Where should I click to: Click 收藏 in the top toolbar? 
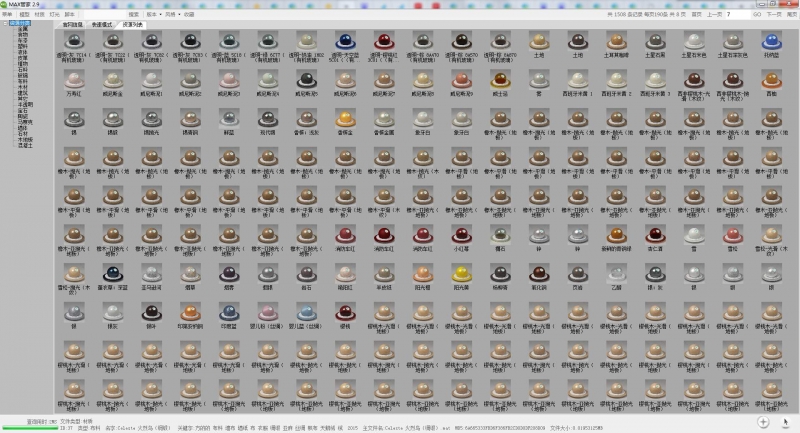pos(190,15)
